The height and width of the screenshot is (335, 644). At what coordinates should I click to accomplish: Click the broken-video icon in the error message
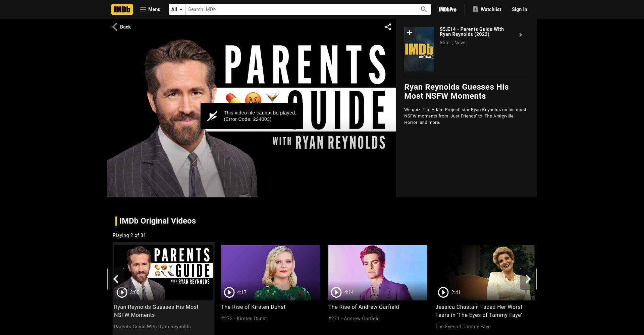coord(212,116)
